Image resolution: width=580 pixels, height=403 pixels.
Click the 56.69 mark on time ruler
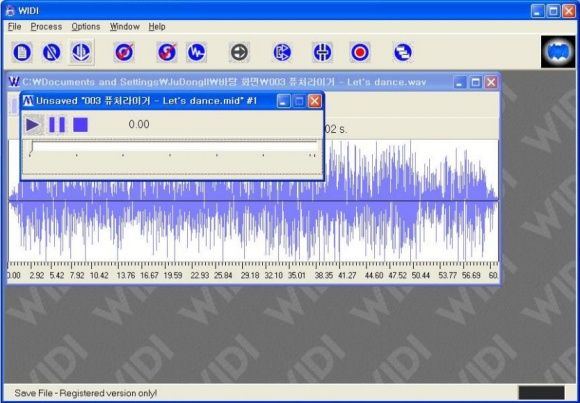coord(471,276)
